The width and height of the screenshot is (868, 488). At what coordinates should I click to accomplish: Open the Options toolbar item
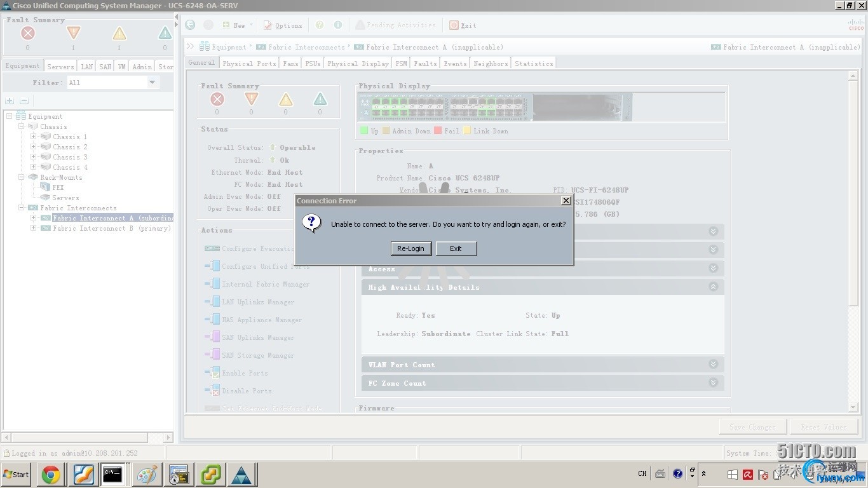pos(283,25)
